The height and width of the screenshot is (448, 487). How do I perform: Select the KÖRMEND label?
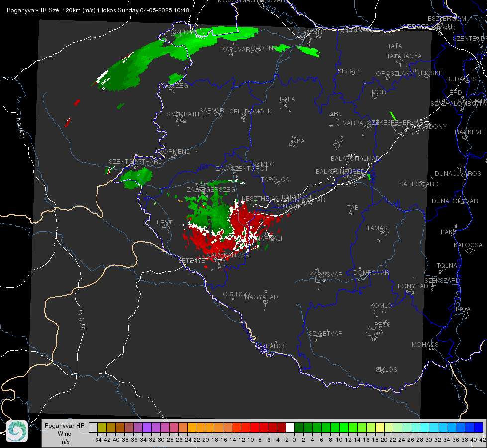(x=175, y=152)
